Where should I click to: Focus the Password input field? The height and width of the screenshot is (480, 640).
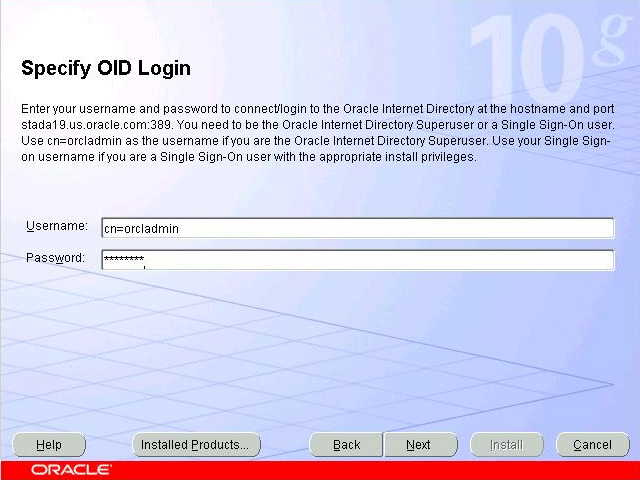[x=358, y=260]
